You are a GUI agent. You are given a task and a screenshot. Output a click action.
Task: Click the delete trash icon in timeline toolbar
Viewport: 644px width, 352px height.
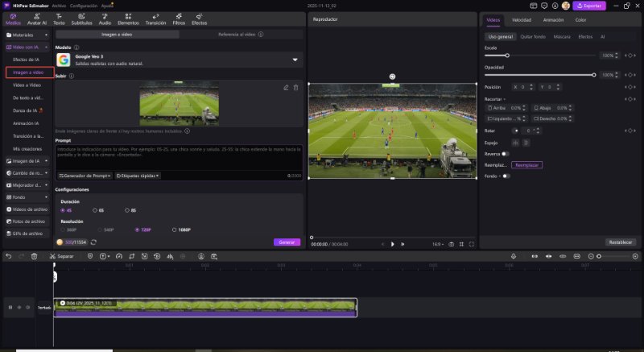[34, 256]
